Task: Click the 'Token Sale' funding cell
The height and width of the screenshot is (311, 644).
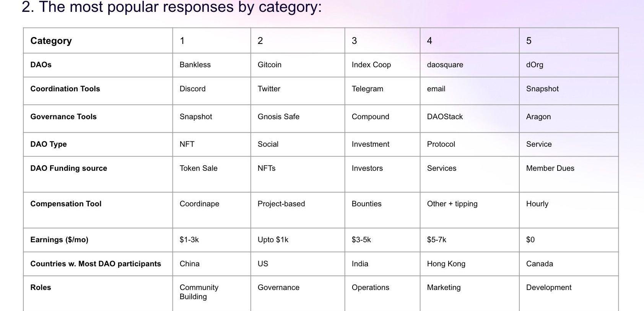Action: [211, 174]
